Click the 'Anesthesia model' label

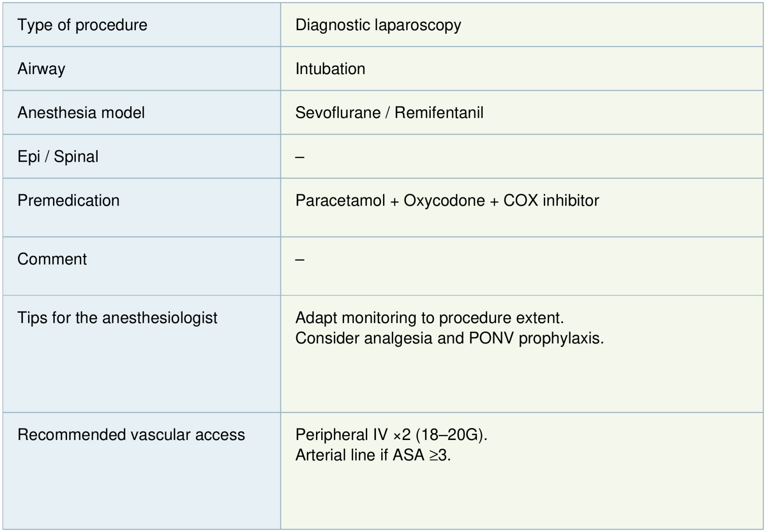[x=81, y=113]
